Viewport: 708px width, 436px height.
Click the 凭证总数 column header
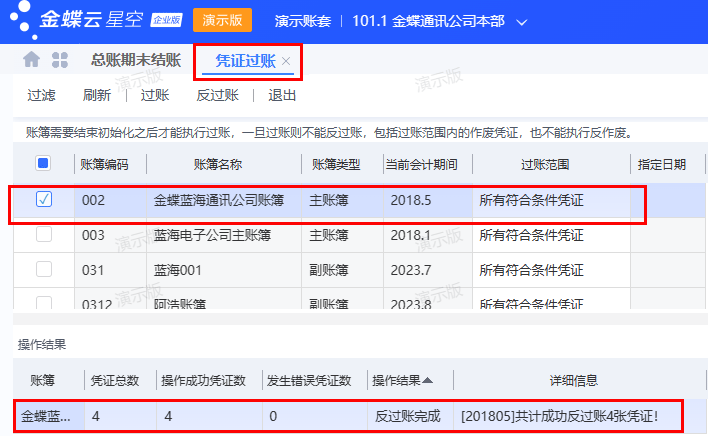coord(115,380)
